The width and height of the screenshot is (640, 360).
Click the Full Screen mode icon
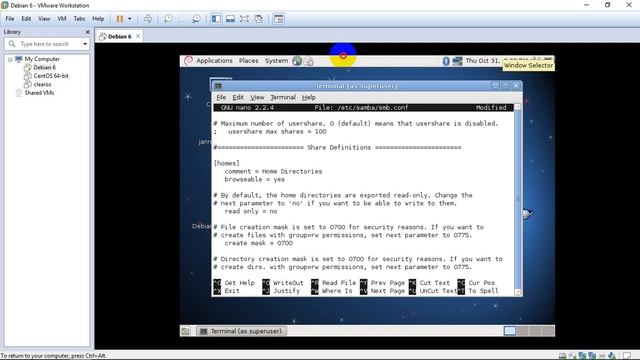(244, 19)
